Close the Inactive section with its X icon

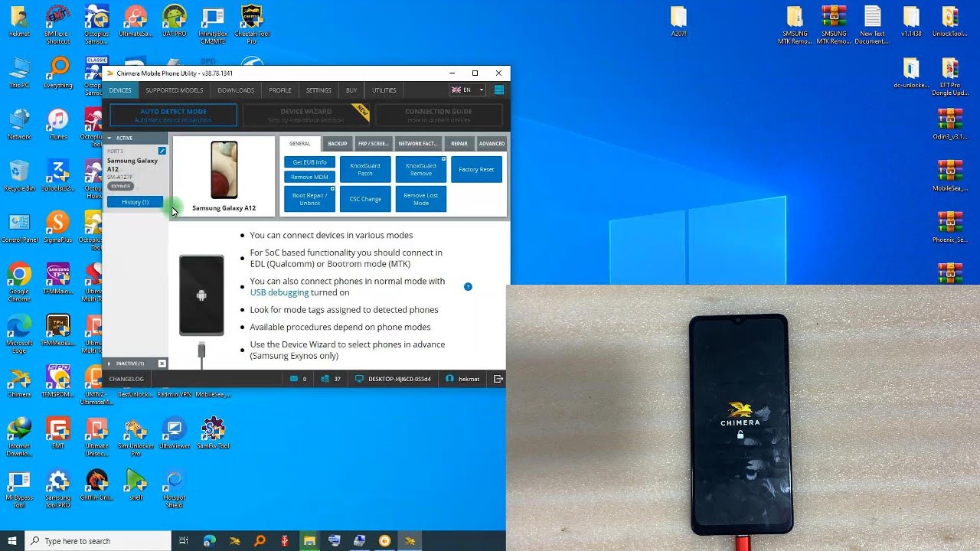(162, 364)
